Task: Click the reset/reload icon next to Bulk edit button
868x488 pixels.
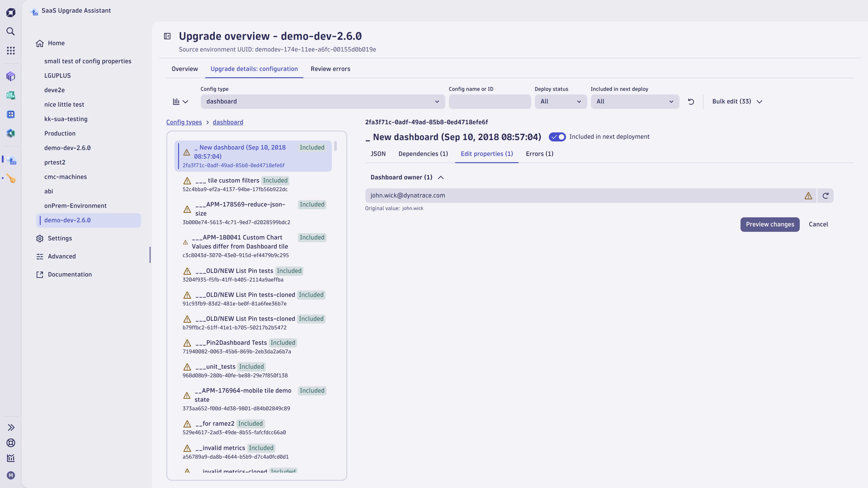Action: 691,101
